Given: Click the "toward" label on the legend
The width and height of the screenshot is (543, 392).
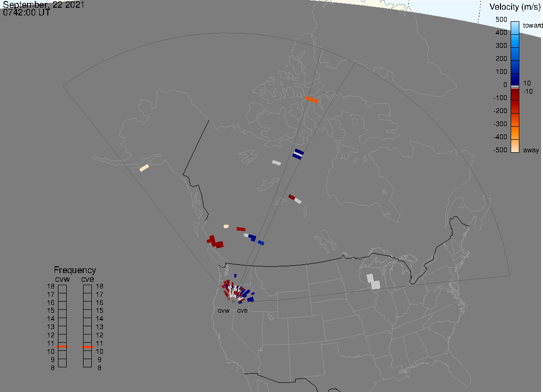Looking at the screenshot, I should (x=532, y=25).
